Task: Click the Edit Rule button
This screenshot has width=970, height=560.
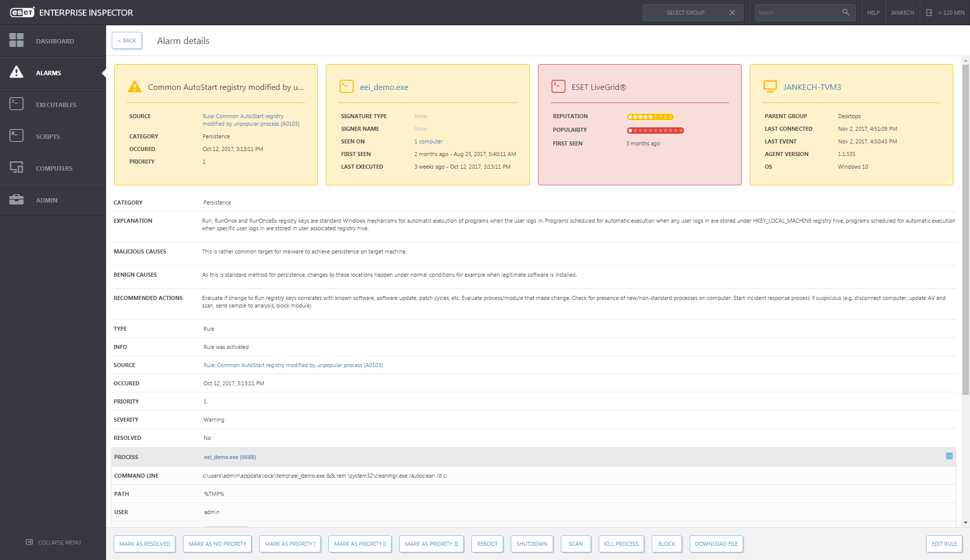Action: pyautogui.click(x=944, y=544)
